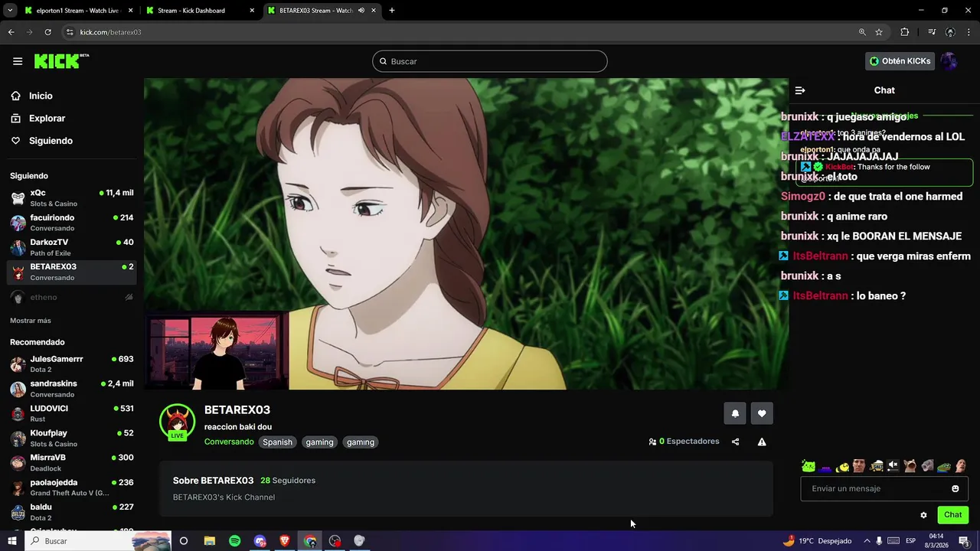This screenshot has width=980, height=551.
Task: Open MisrraVB recommended channel
Action: coord(72,462)
